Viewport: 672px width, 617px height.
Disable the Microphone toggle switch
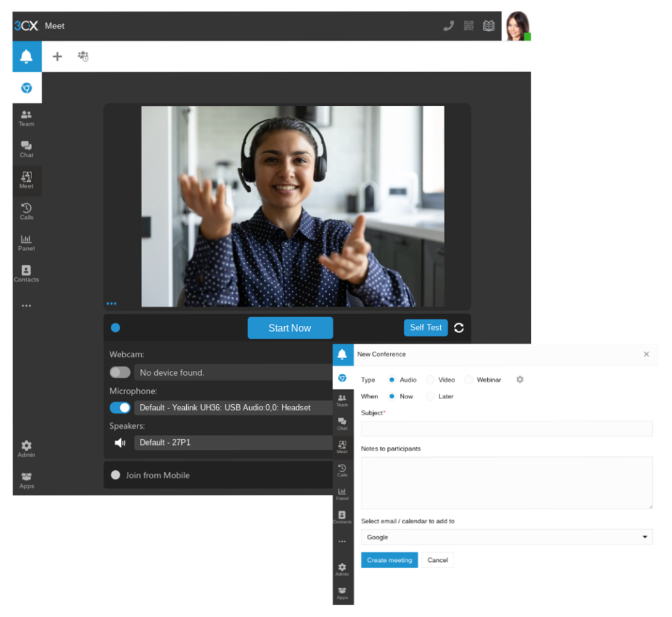pyautogui.click(x=120, y=407)
